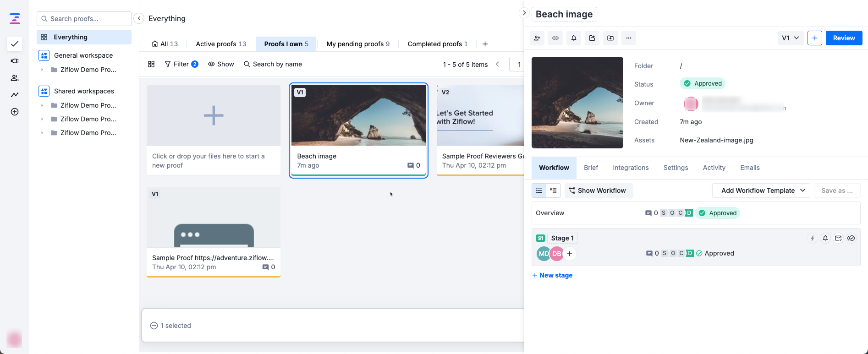Viewport: 868px width, 354px height.
Task: Open the share proof icon in toolbar
Action: (592, 38)
